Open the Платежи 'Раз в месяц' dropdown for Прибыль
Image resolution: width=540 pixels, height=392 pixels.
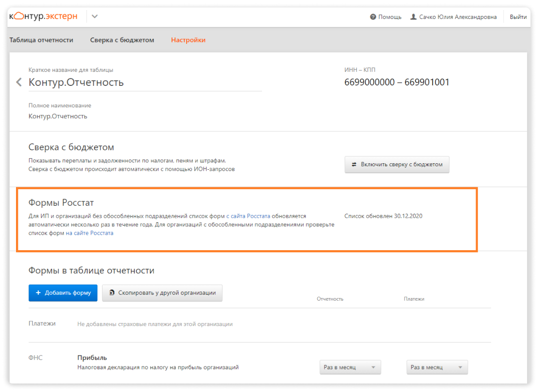(x=437, y=367)
